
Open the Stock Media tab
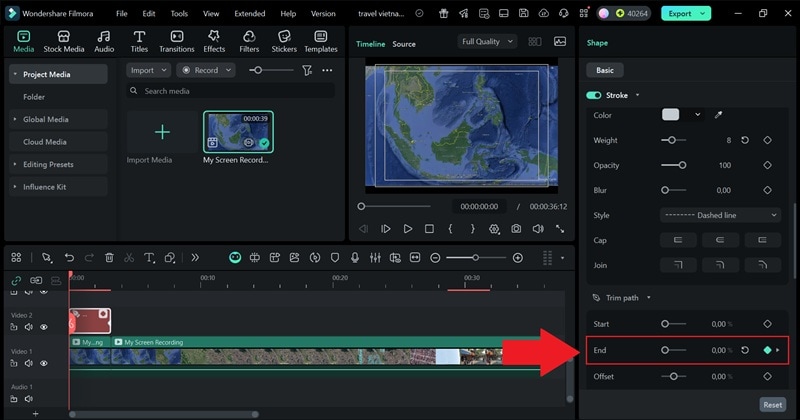[64, 41]
